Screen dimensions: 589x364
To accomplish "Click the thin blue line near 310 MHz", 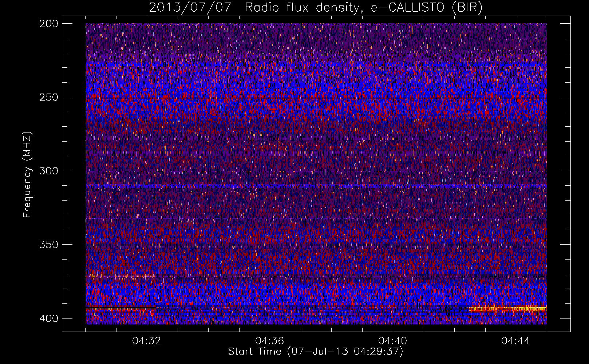I will click(x=316, y=186).
